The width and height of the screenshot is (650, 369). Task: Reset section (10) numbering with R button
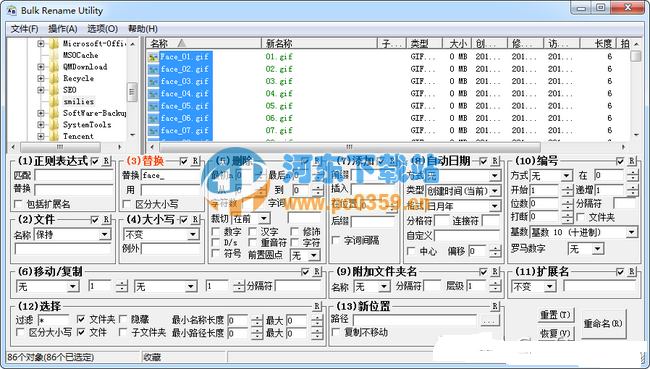pyautogui.click(x=632, y=161)
